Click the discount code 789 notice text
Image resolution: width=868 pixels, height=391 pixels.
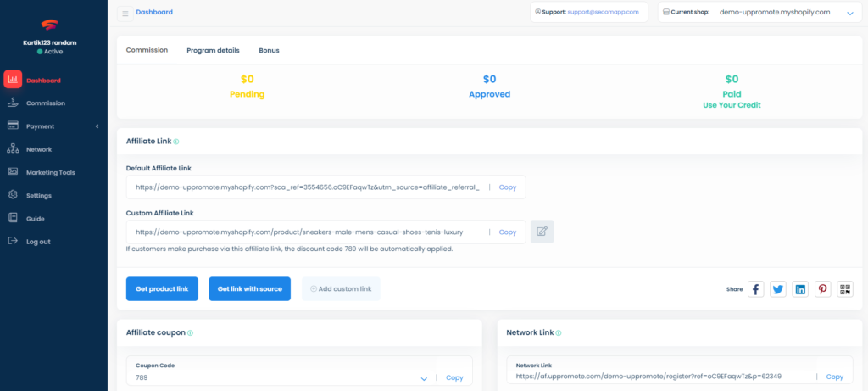click(290, 249)
